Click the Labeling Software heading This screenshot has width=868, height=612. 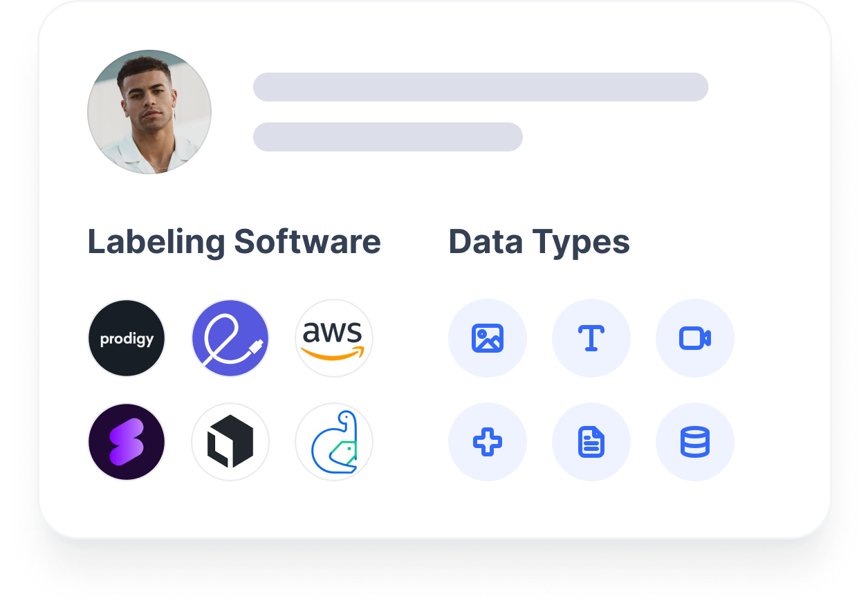[x=234, y=242]
